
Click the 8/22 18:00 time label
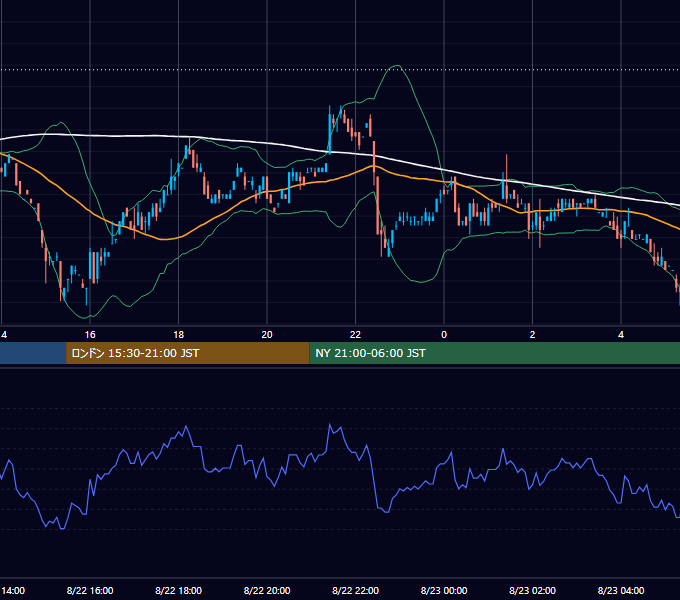coord(178,590)
